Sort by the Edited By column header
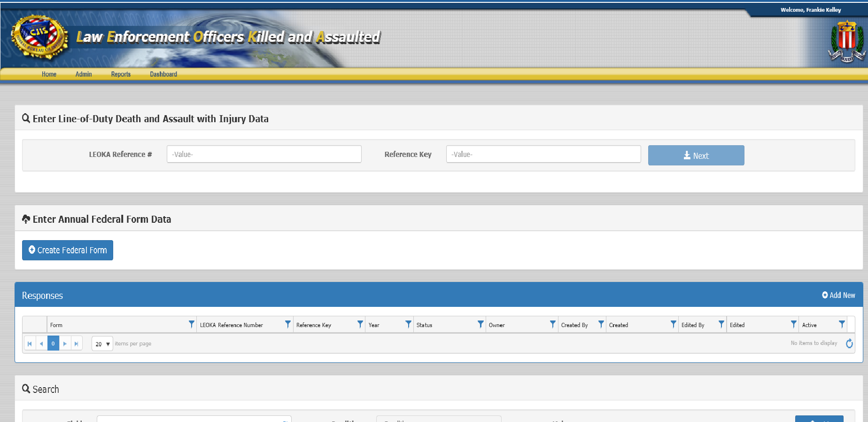The height and width of the screenshot is (422, 868). pos(693,325)
